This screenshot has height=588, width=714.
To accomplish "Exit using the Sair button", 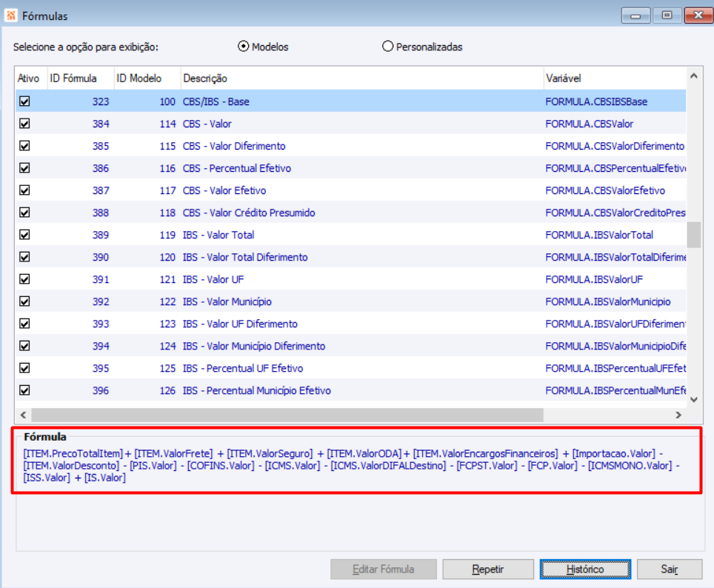I will click(670, 569).
